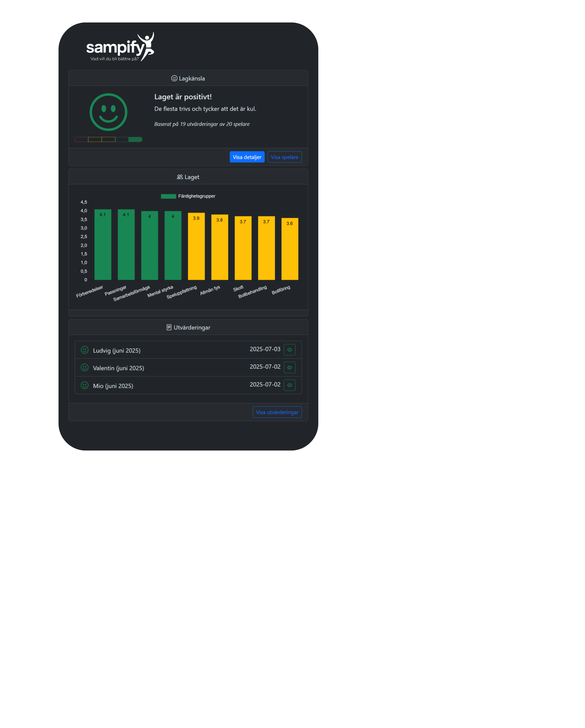Viewport: 585px width, 728px height.
Task: Click the Bollföring bar 3.6
Action: point(290,249)
